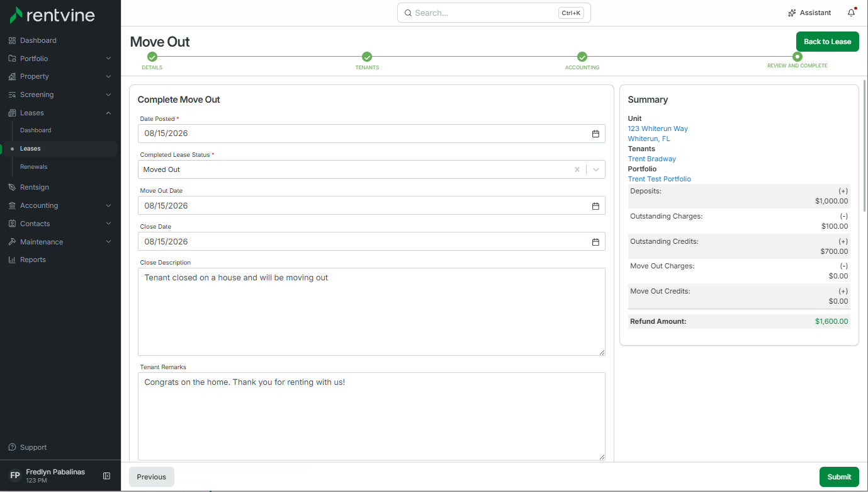Clear the Moved Out status selection
868x492 pixels.
tap(577, 169)
